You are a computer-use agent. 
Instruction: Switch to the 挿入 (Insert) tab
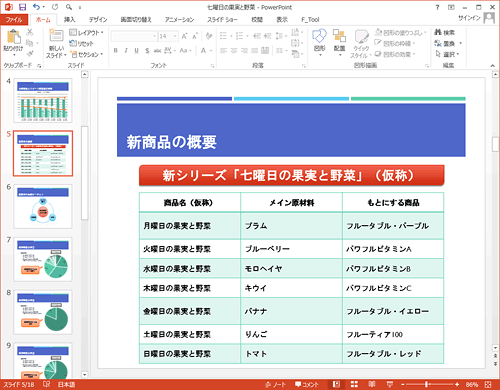(x=69, y=20)
